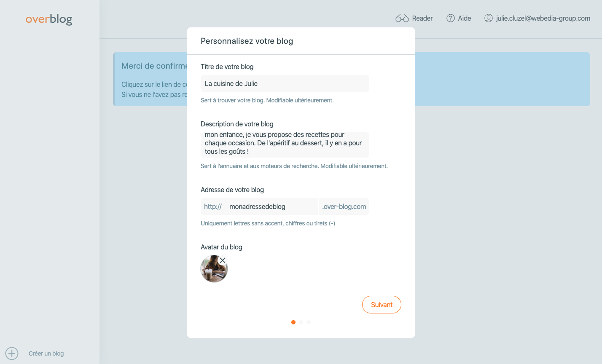Go to the third step dot
The image size is (602, 364).
(x=309, y=322)
